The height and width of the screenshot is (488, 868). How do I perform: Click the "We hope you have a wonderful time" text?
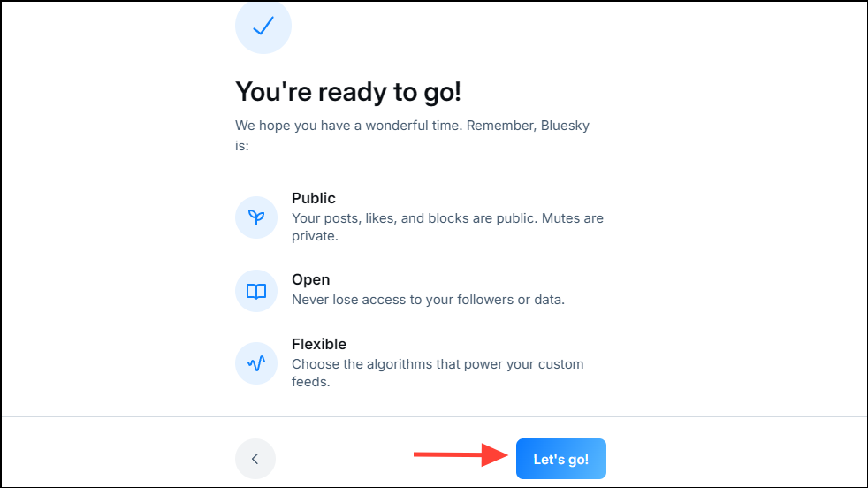(347, 126)
